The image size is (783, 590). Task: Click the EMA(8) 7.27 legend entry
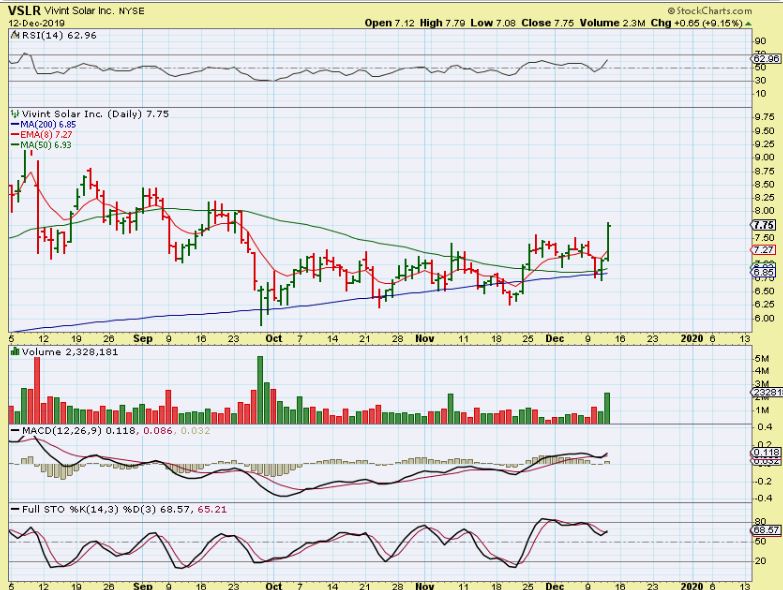[41, 135]
